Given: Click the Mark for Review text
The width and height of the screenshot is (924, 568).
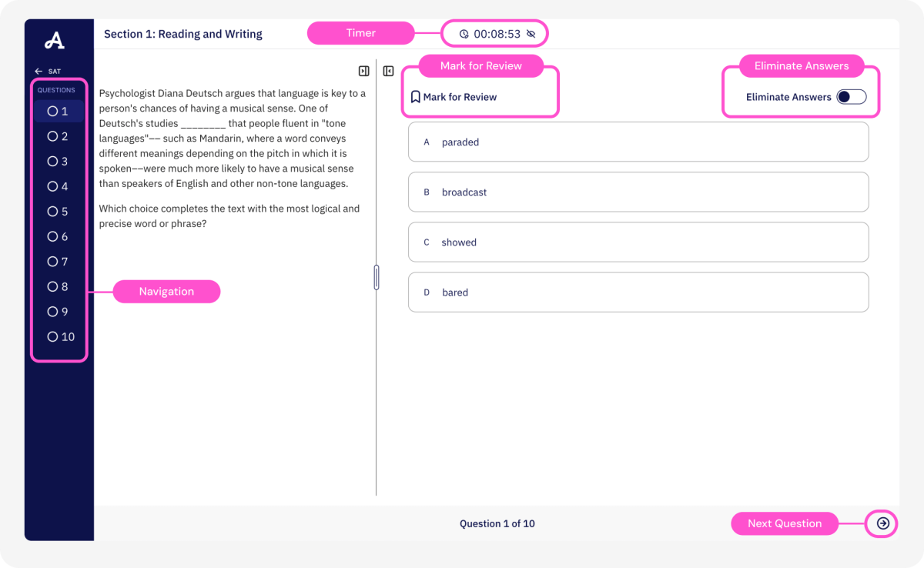Looking at the screenshot, I should point(460,97).
